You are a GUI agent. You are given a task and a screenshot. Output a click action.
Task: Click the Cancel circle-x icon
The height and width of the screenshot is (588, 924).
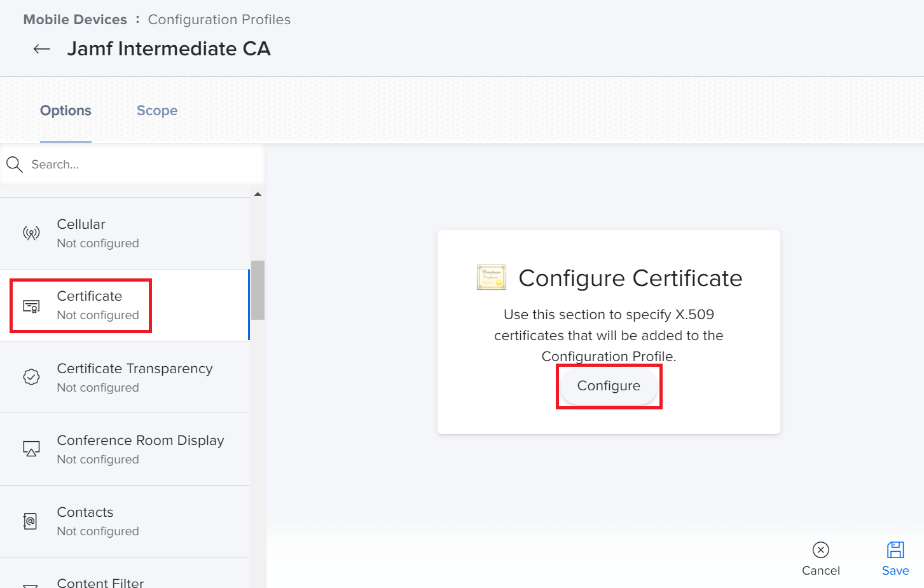click(821, 550)
